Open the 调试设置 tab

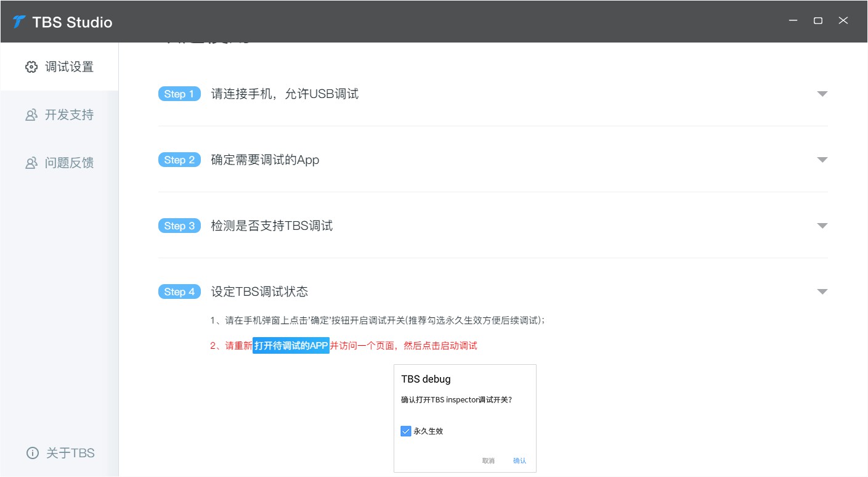pos(59,67)
